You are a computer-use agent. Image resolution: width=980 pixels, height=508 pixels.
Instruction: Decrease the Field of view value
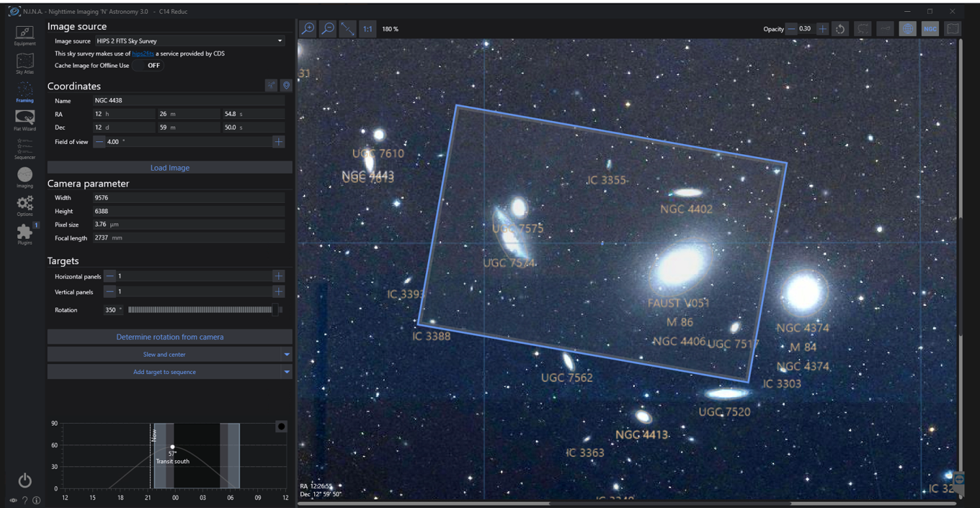[99, 142]
